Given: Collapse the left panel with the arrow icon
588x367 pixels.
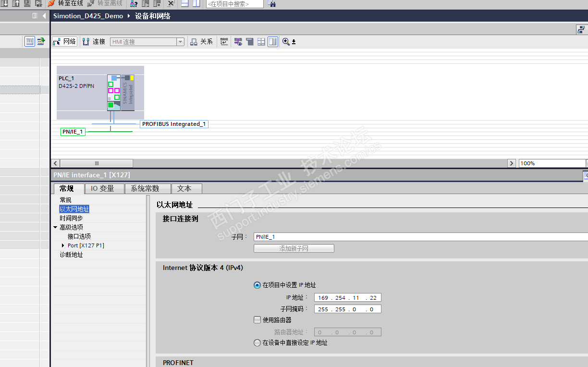Looking at the screenshot, I should (44, 16).
